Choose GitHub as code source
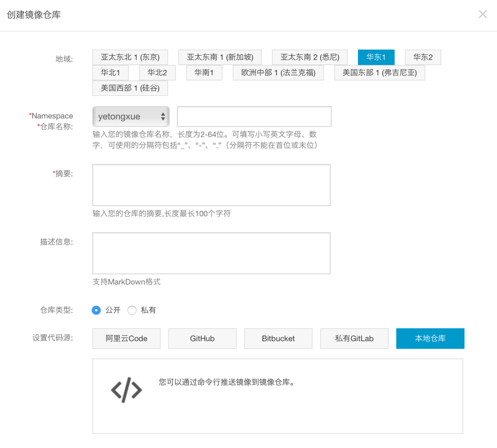 (x=202, y=339)
